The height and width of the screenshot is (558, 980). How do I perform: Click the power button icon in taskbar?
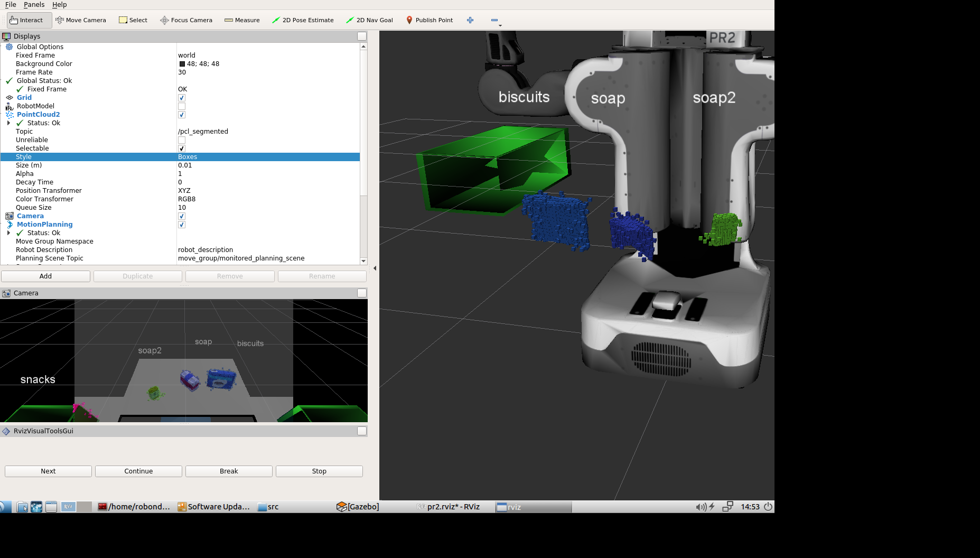768,507
